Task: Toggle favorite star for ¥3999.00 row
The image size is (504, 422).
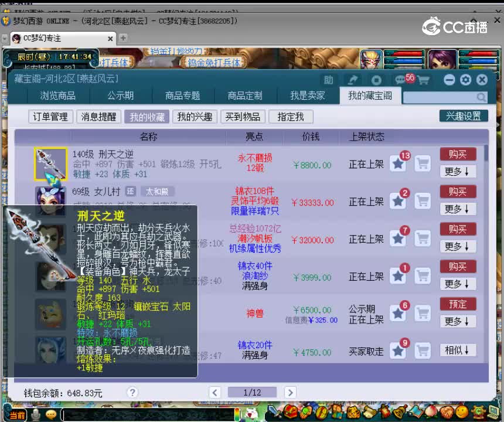Action: (x=399, y=276)
